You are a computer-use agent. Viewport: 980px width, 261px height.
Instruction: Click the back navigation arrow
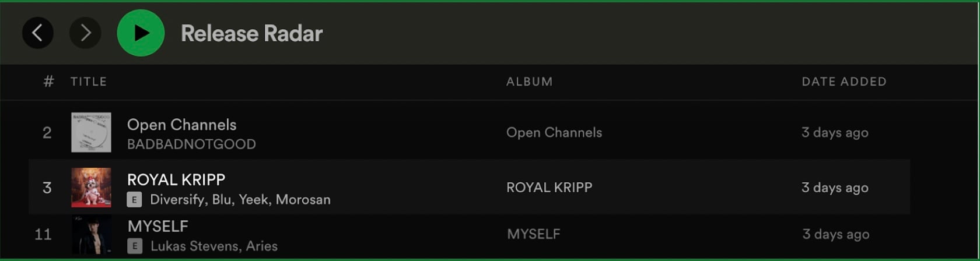pos(38,33)
